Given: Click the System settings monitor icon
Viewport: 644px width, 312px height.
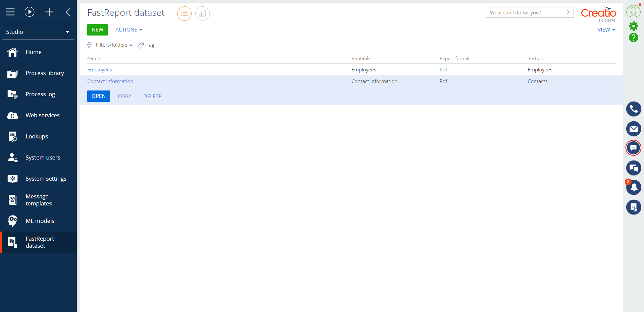Looking at the screenshot, I should pyautogui.click(x=12, y=179).
